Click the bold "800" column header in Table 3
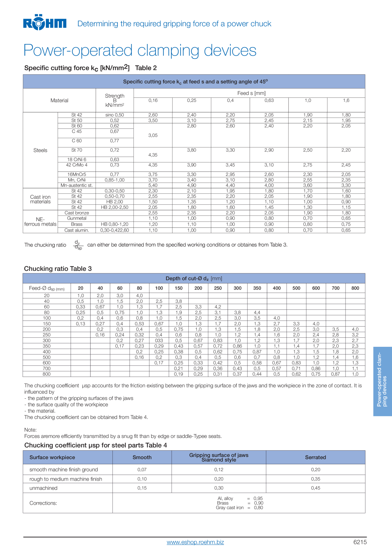This screenshot has height=555, width=392. [355, 288]
